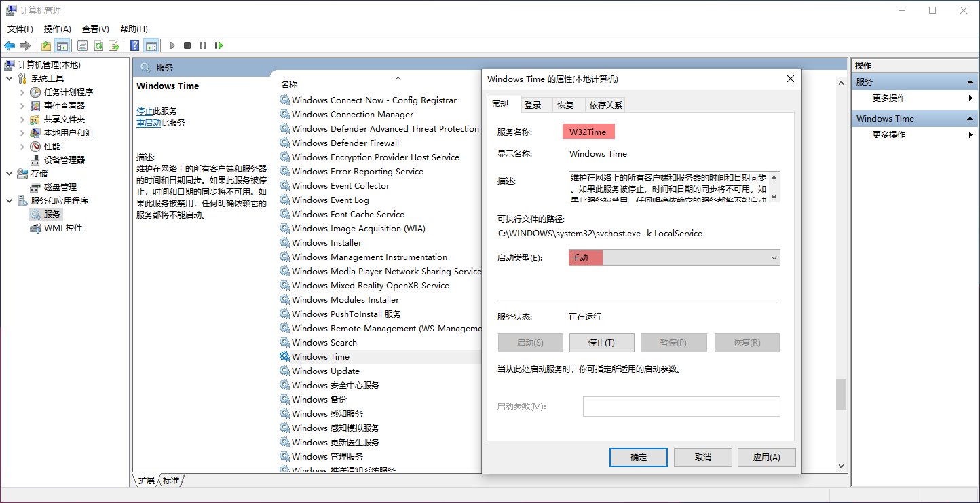Switch to the 登录 tab
The height and width of the screenshot is (503, 980).
(533, 105)
